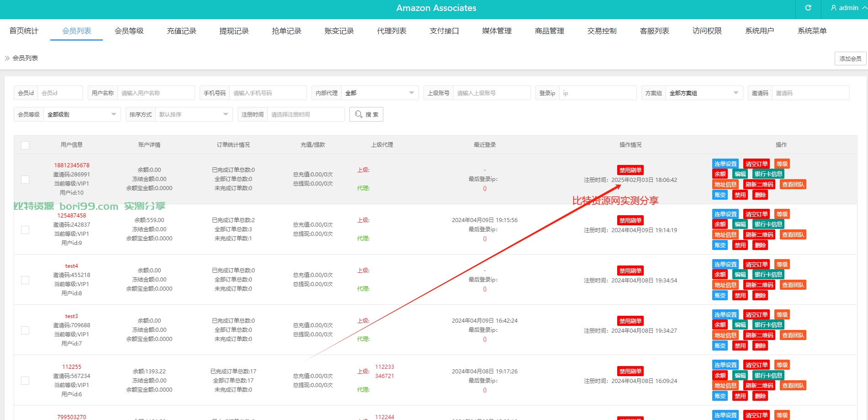Select the checkbox for user test4
The image size is (868, 420).
click(x=25, y=280)
